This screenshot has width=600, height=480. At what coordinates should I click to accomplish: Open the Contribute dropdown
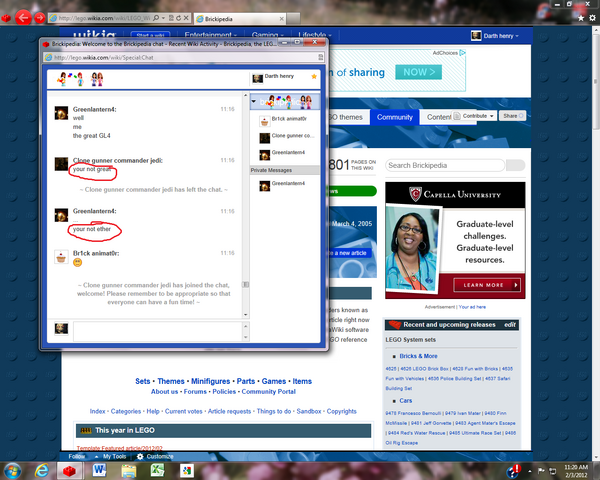tap(474, 116)
